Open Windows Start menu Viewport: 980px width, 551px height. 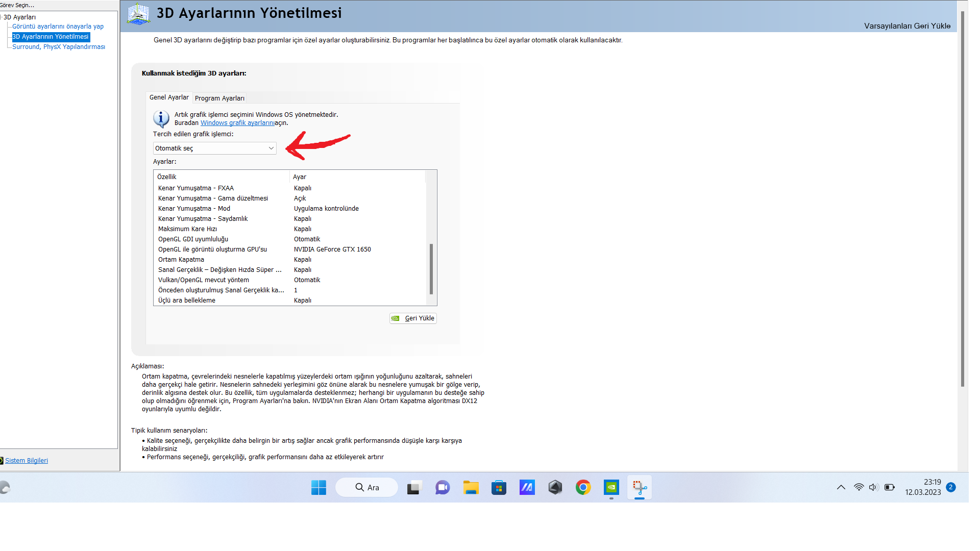pyautogui.click(x=318, y=488)
